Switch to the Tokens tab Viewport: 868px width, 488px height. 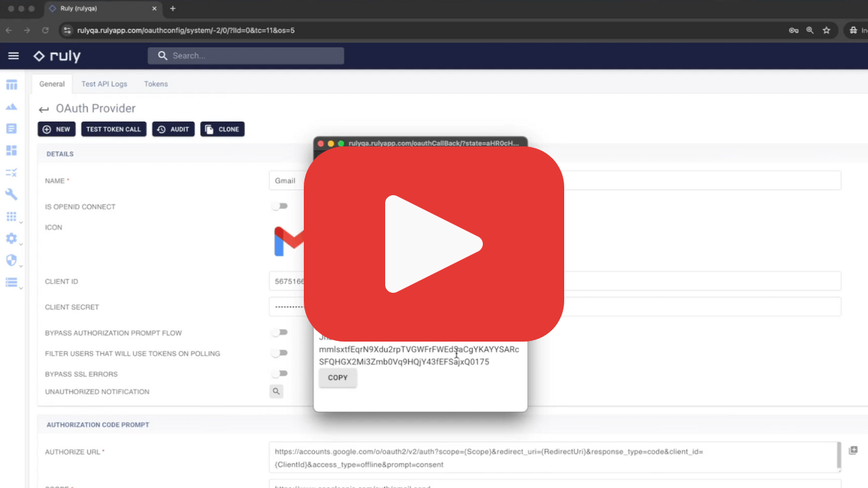click(155, 84)
